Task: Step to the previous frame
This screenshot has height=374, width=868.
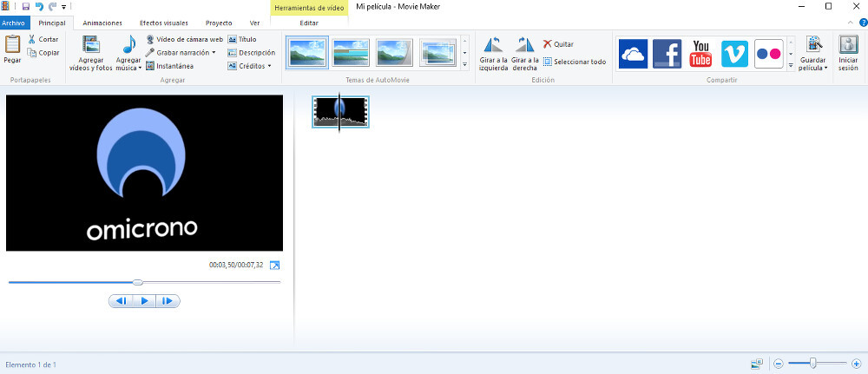Action: (x=122, y=301)
